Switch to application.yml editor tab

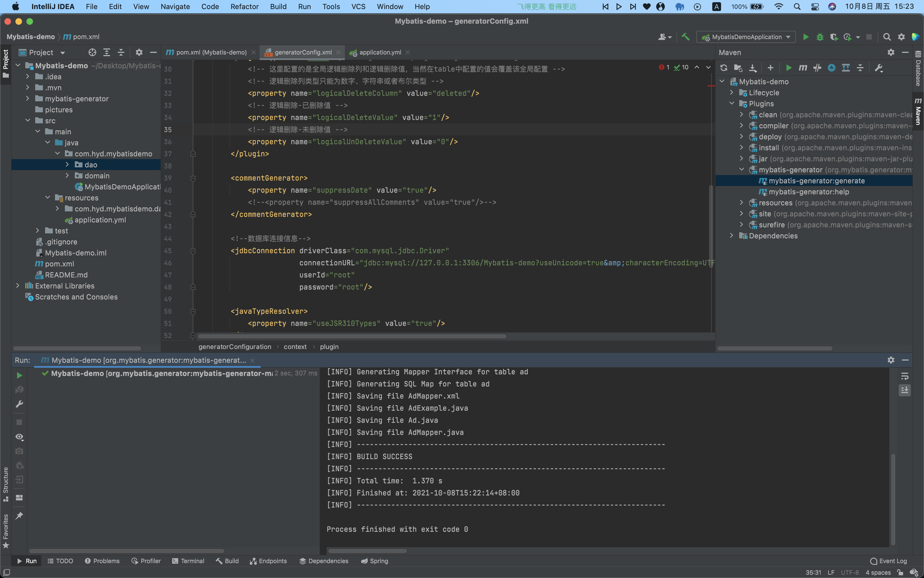coord(380,52)
